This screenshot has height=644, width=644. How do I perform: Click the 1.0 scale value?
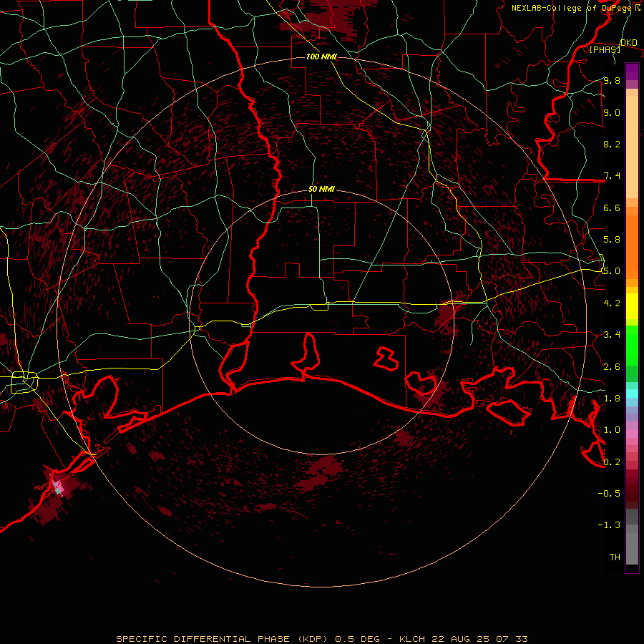(612, 430)
